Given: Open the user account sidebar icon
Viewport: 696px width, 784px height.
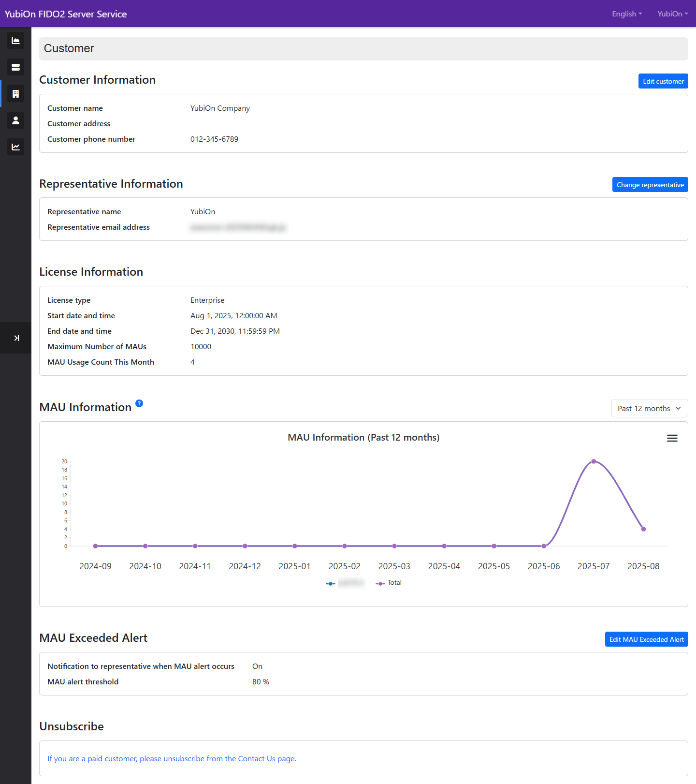Looking at the screenshot, I should tap(15, 120).
